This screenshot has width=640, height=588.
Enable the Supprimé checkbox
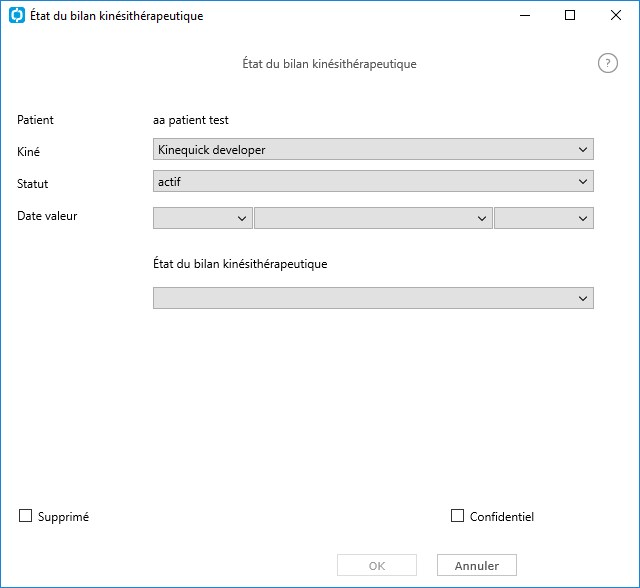pos(25,515)
